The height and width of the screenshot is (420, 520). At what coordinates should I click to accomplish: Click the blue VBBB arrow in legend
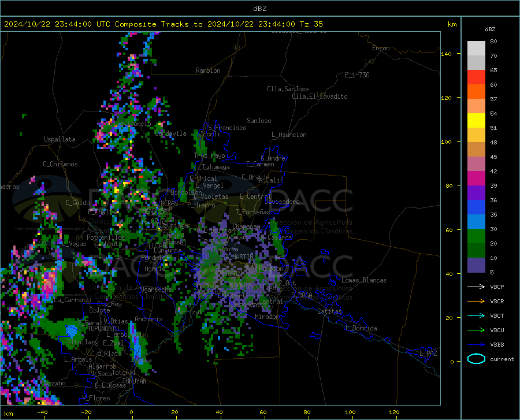tap(476, 345)
